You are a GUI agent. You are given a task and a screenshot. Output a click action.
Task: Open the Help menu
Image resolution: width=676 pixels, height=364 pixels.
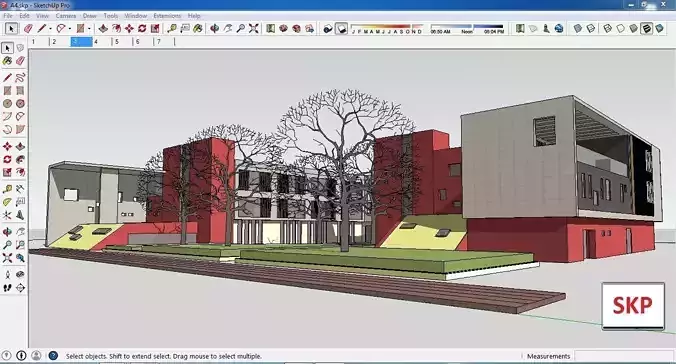tap(194, 16)
